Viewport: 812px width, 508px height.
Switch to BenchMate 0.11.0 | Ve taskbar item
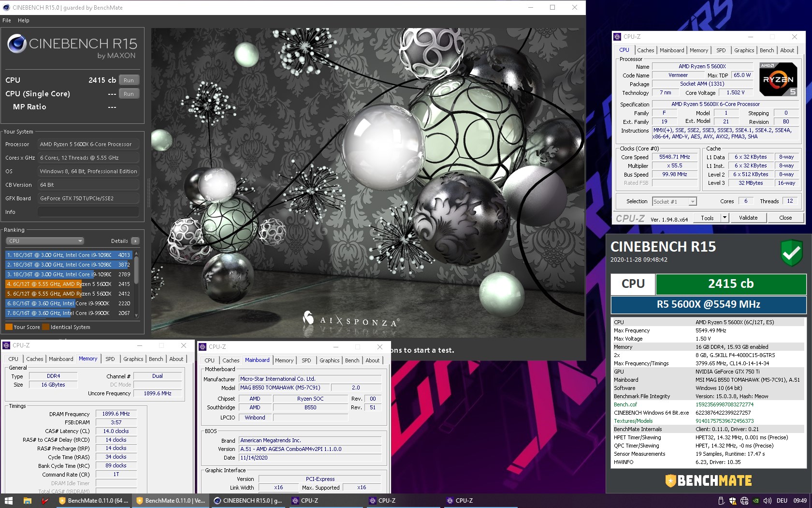[171, 501]
